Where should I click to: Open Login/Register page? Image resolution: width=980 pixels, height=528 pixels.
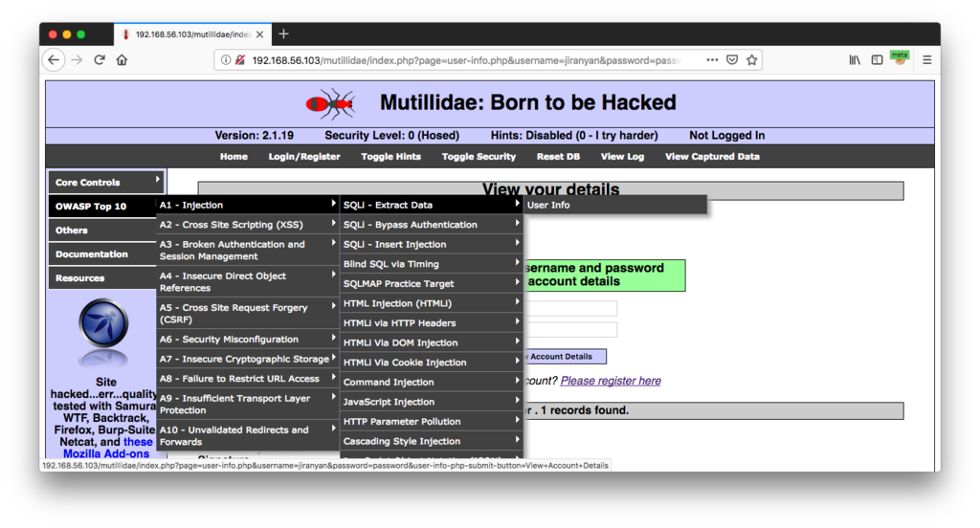coord(304,157)
